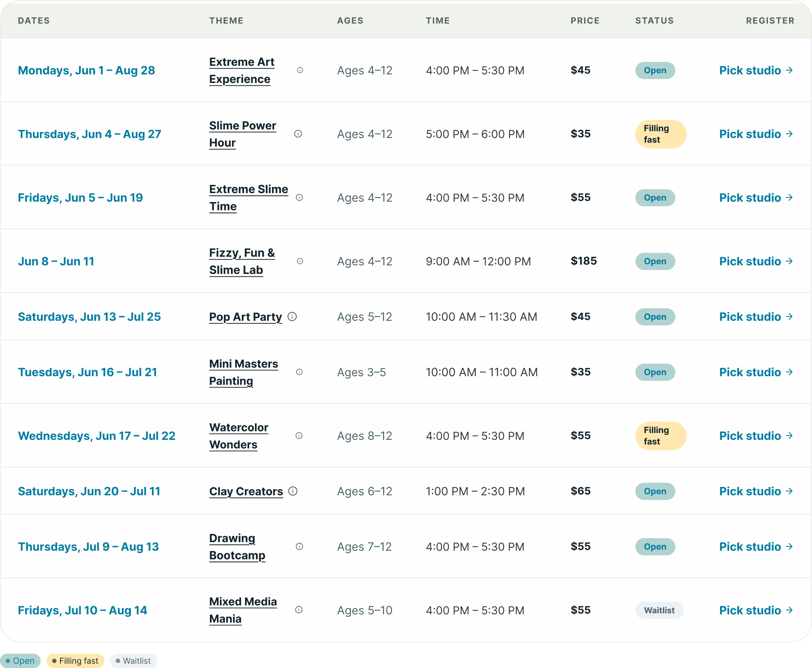Open the Mixed Media Mania theme link
812x668 pixels.
click(x=243, y=610)
